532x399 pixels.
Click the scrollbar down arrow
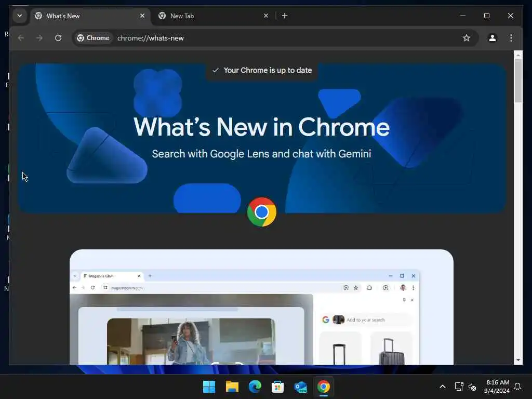click(518, 360)
